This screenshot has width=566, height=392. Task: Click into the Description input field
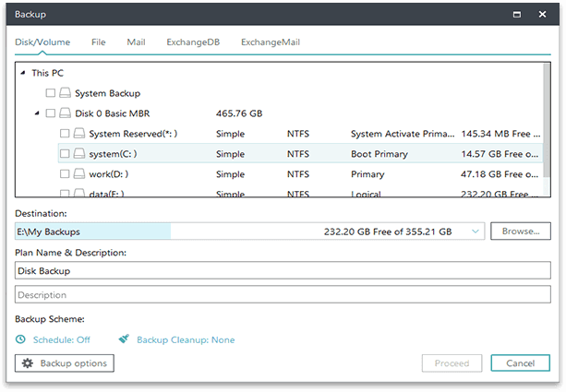283,295
